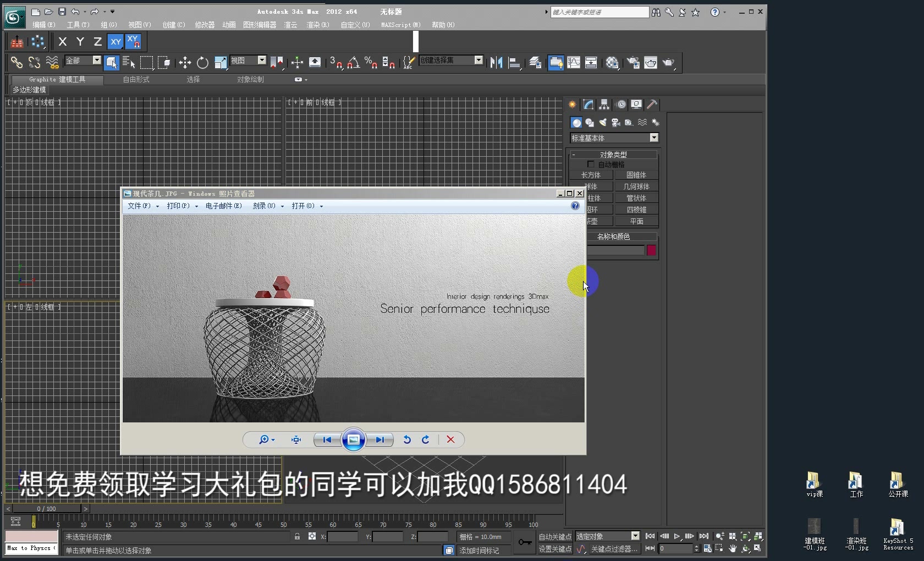Click the 圆锥体 cone button
Image resolution: width=924 pixels, height=561 pixels.
(636, 175)
